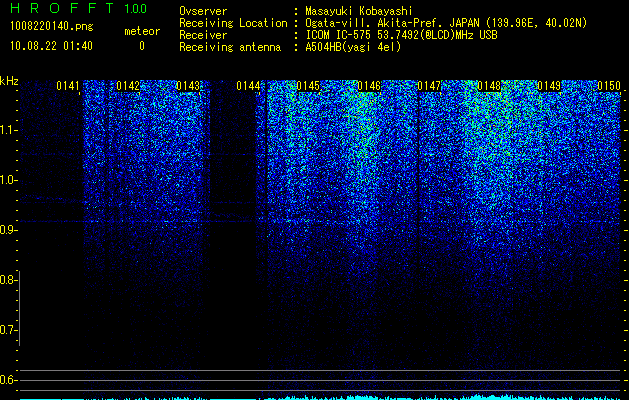This screenshot has height=400, width=629.
Task: Click the HROFFT 1.0.0 title text
Action: pos(78,8)
